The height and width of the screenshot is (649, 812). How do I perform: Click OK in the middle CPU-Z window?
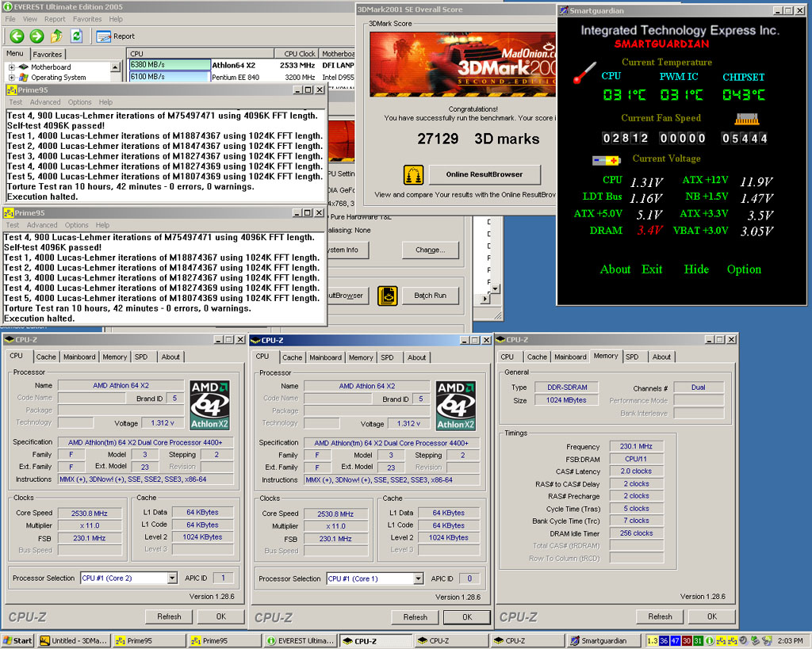pos(467,617)
